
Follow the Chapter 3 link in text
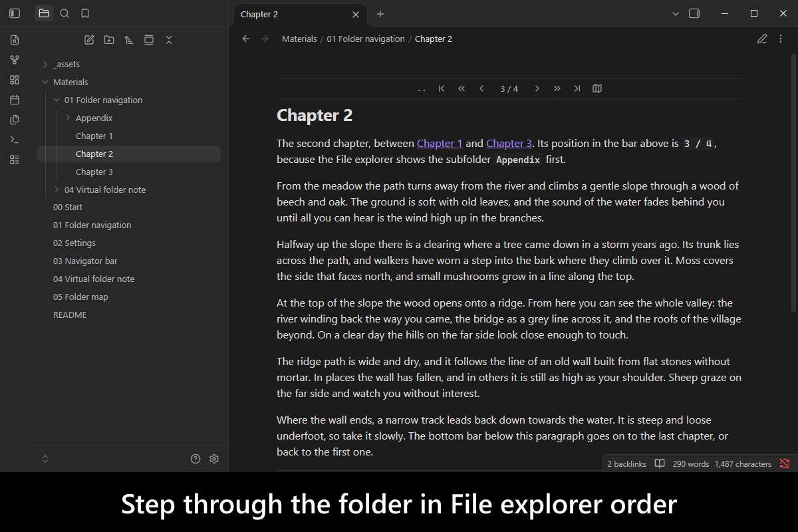pyautogui.click(x=509, y=143)
